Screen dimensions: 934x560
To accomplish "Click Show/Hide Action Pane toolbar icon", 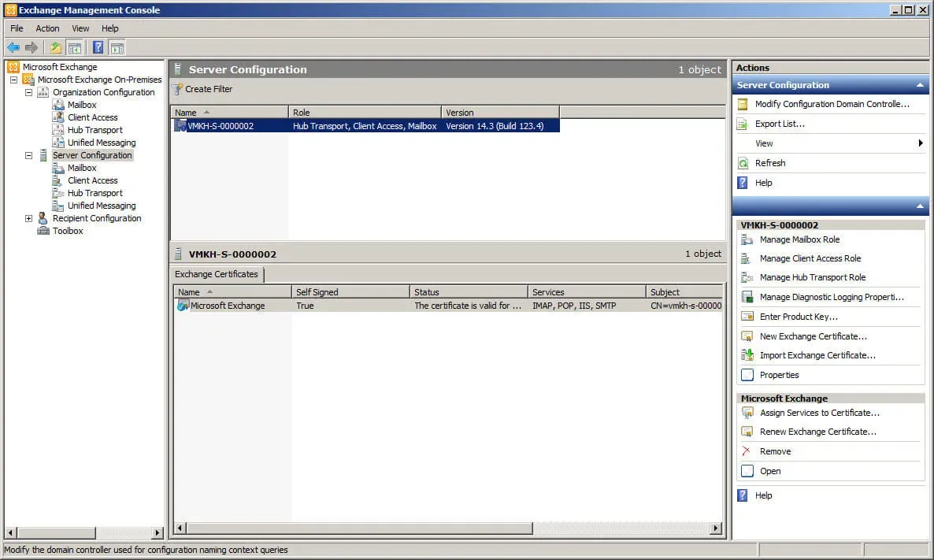I will [117, 48].
